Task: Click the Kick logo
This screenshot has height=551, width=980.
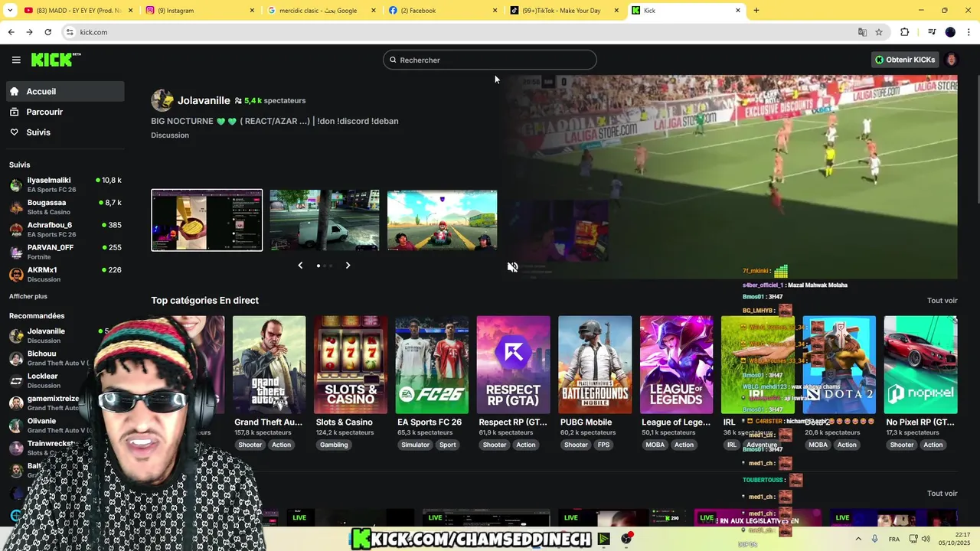Action: click(56, 60)
